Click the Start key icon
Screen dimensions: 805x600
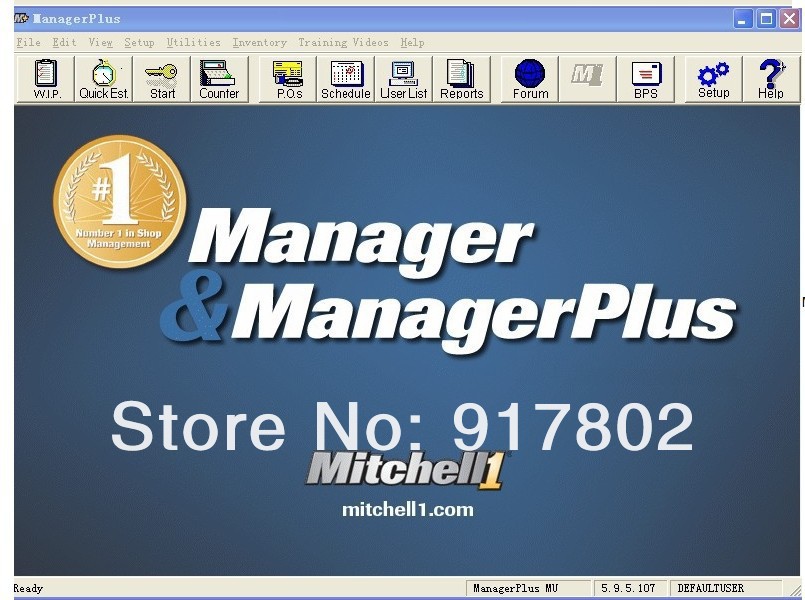162,79
